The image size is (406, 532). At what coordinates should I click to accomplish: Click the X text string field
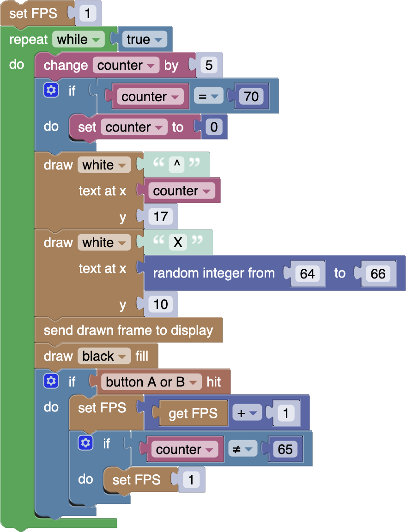(178, 242)
